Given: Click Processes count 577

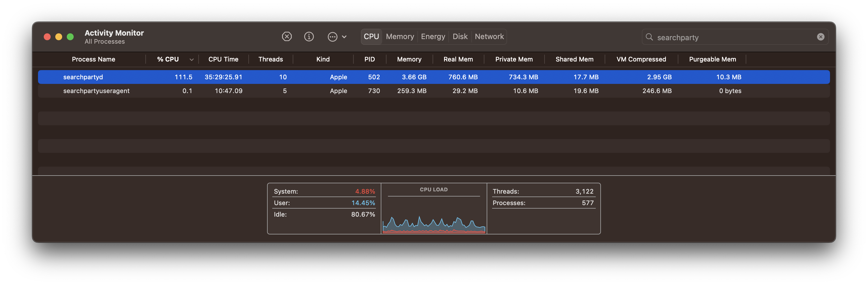Looking at the screenshot, I should (x=587, y=203).
